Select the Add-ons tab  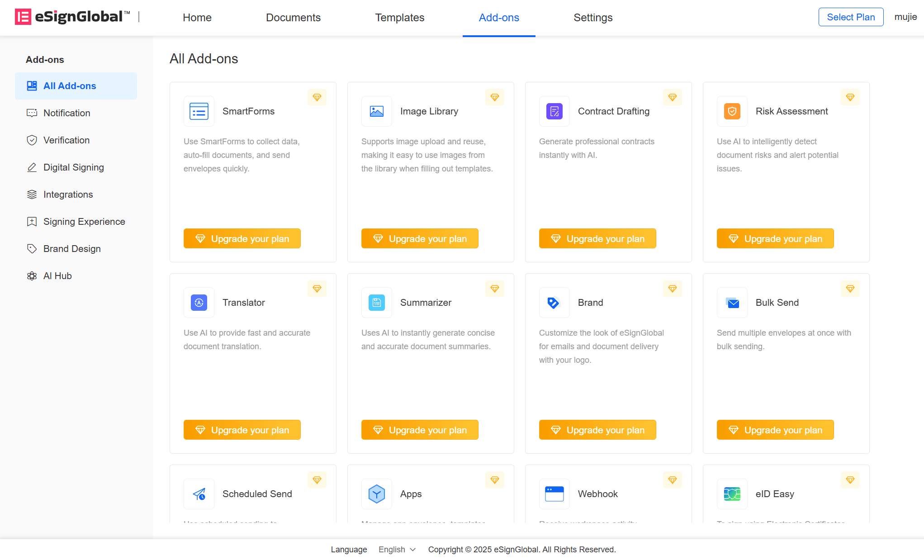click(x=499, y=18)
